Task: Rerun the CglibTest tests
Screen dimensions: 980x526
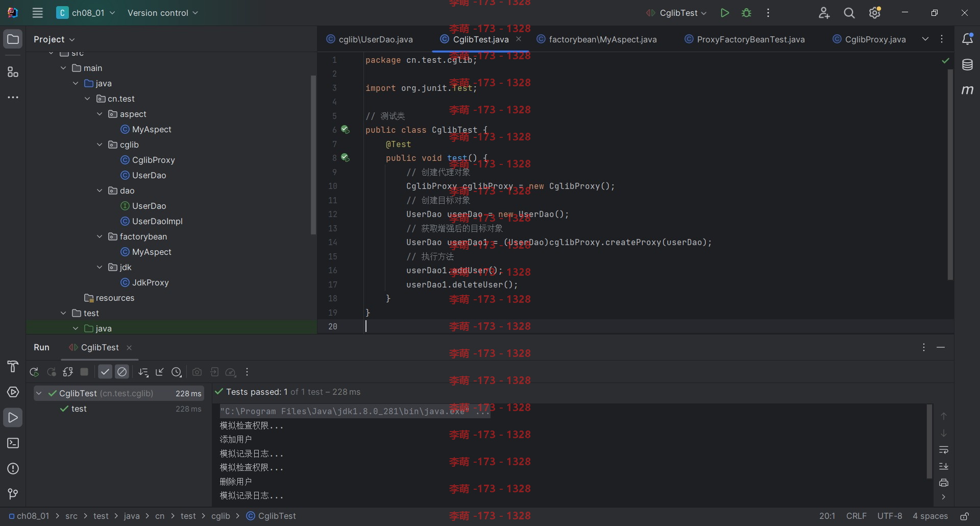Action: (34, 372)
